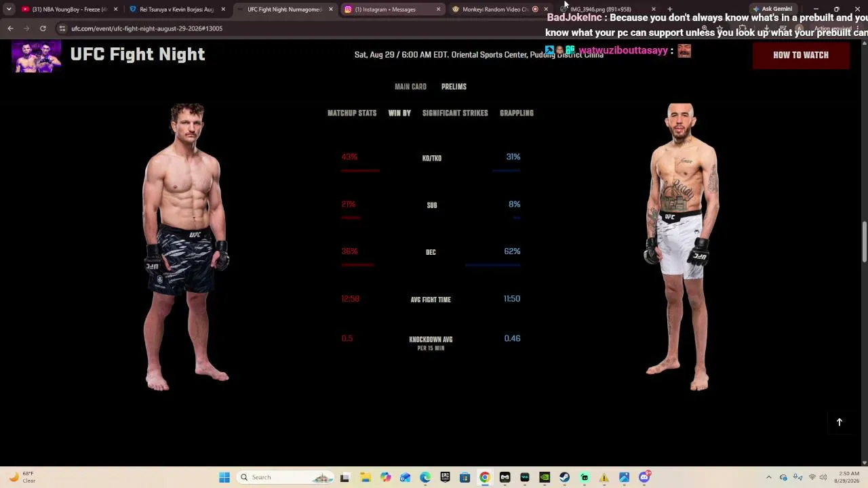Click the scroll-to-top arrow button

tap(839, 422)
